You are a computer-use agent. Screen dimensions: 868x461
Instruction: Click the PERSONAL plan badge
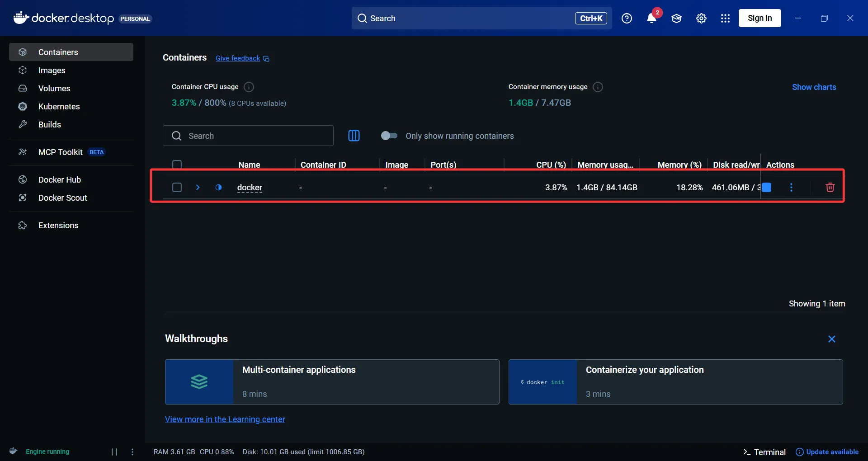135,19
